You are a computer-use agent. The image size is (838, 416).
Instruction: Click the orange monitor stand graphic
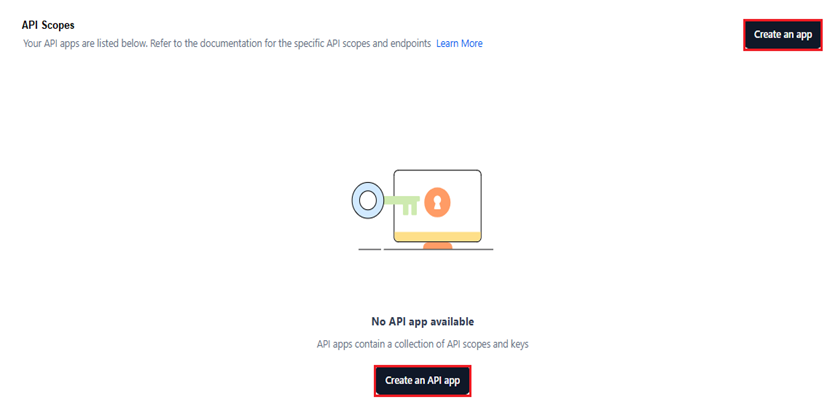click(437, 246)
